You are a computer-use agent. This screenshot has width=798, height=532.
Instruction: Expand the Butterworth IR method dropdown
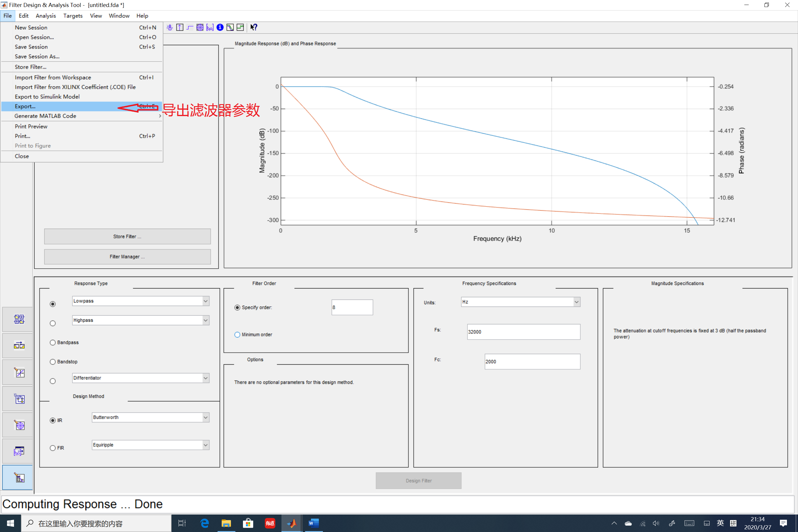click(205, 417)
